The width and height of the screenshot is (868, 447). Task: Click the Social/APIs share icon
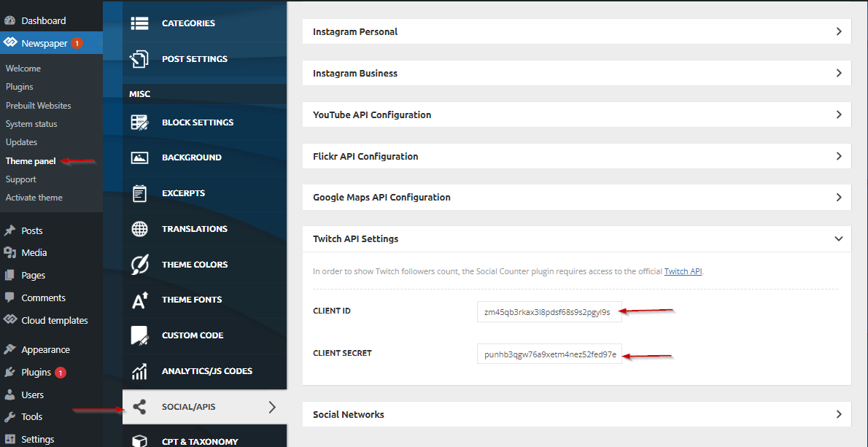139,408
